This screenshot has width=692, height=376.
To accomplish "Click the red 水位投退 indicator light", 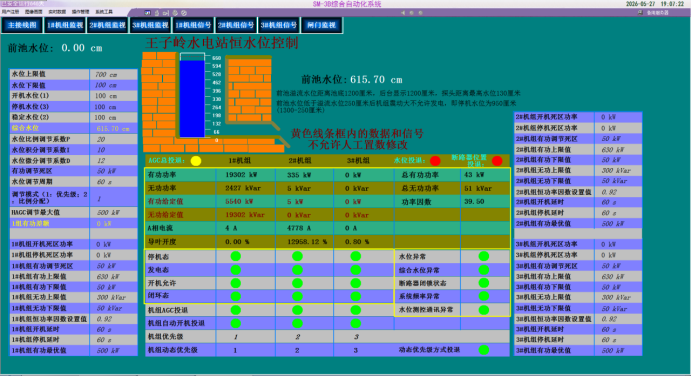I will point(435,161).
